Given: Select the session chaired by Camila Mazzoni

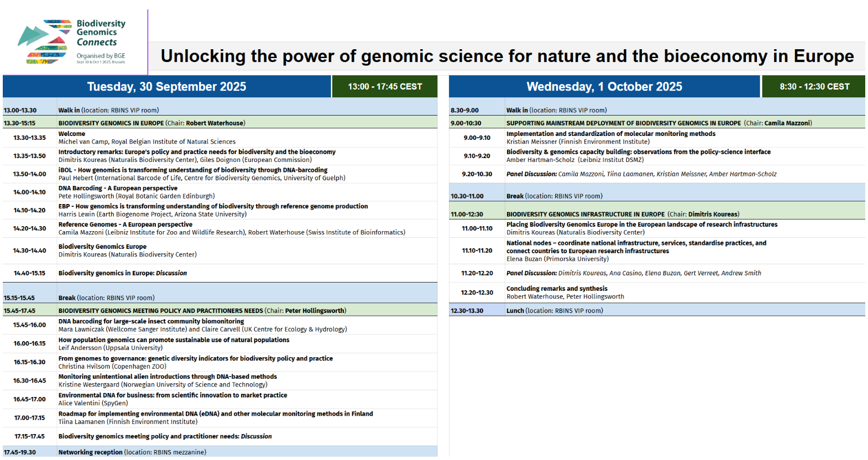Looking at the screenshot, I should pos(658,123).
